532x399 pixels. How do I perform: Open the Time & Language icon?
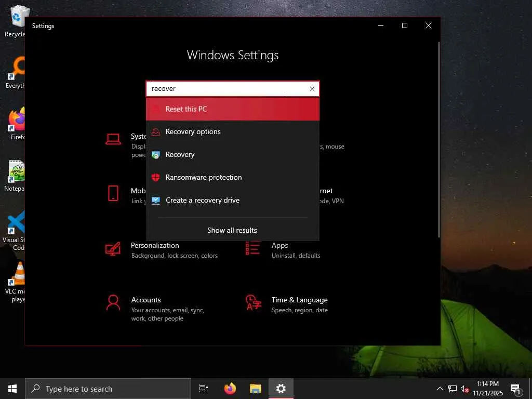click(254, 303)
